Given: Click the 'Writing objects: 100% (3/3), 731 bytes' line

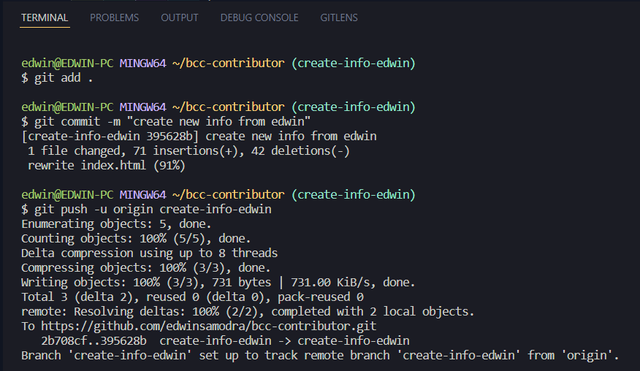Looking at the screenshot, I should pos(218,282).
